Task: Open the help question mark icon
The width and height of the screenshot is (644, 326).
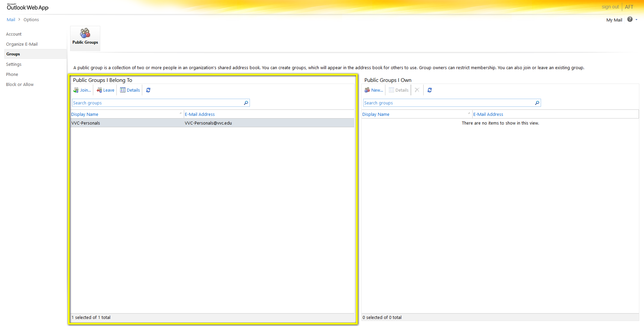Action: coord(630,19)
